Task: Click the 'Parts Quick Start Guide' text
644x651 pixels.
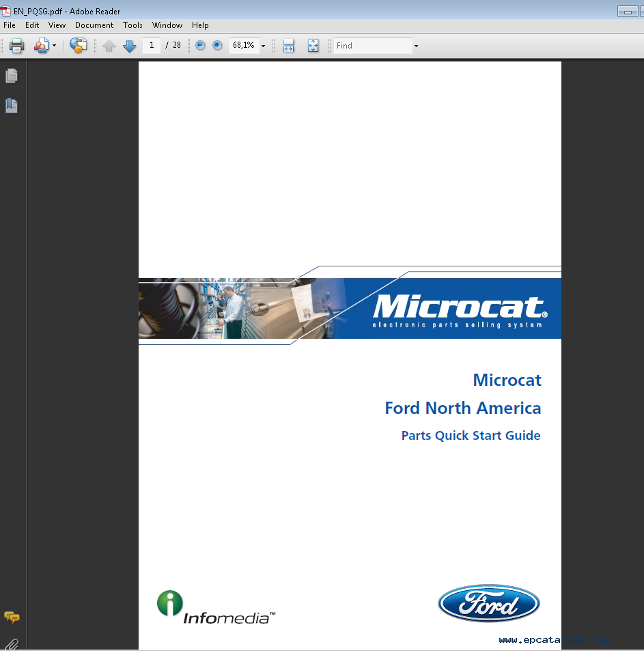Action: (471, 436)
